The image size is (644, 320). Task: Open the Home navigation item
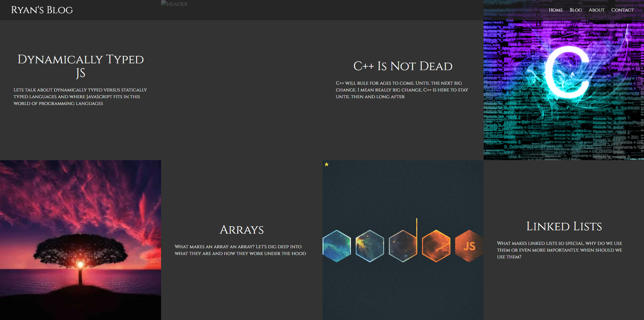coord(556,10)
